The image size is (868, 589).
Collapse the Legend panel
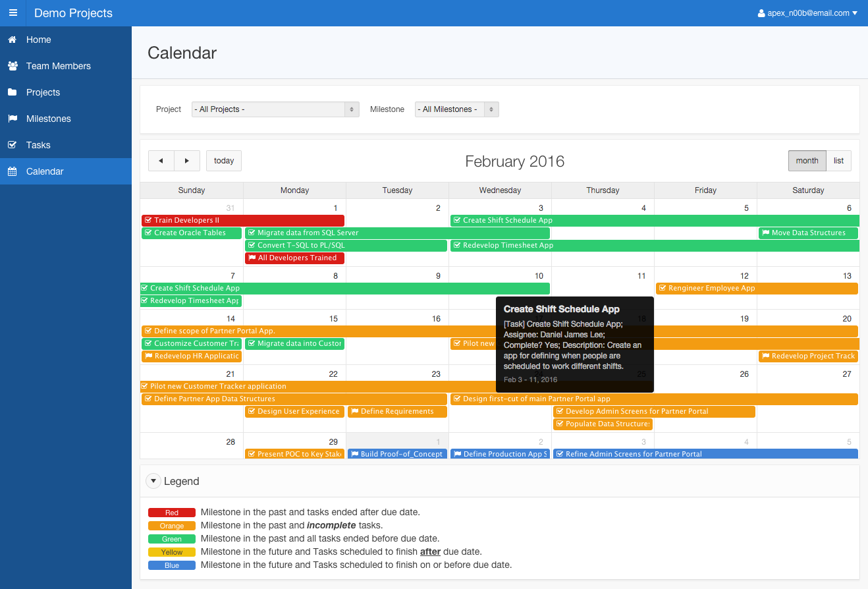(x=153, y=481)
